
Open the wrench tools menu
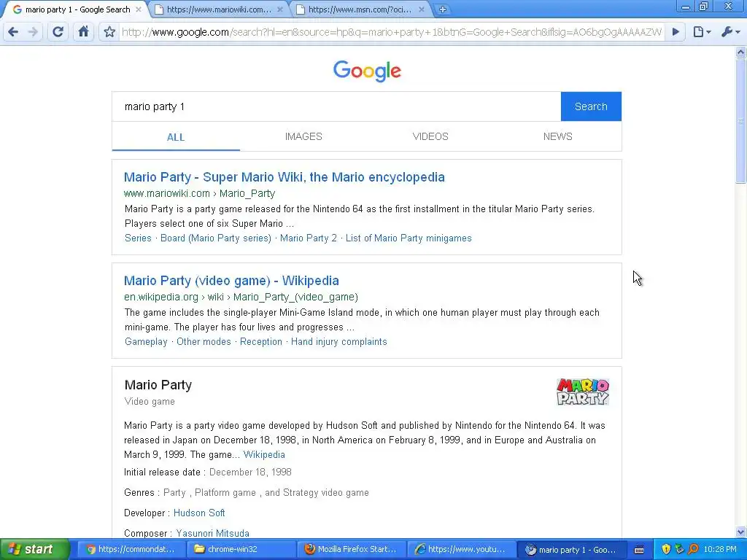tap(730, 32)
